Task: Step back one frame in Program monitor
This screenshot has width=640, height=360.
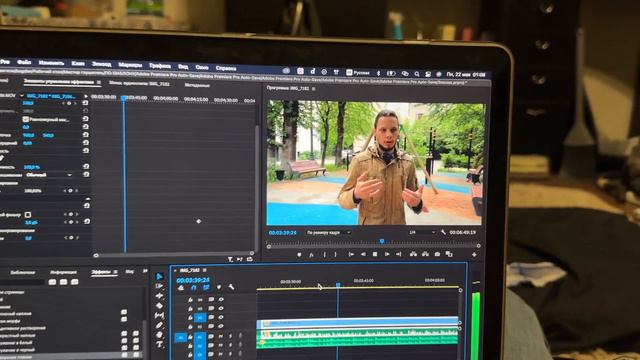Action: point(363,254)
